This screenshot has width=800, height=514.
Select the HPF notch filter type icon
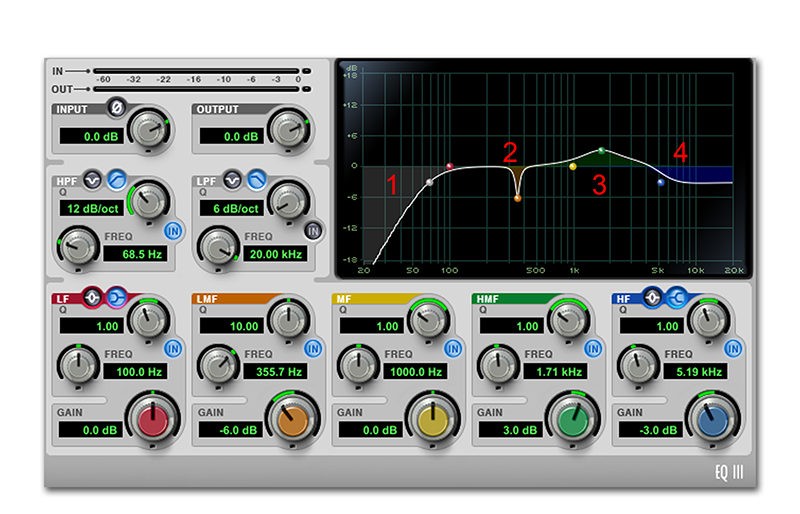click(x=93, y=178)
